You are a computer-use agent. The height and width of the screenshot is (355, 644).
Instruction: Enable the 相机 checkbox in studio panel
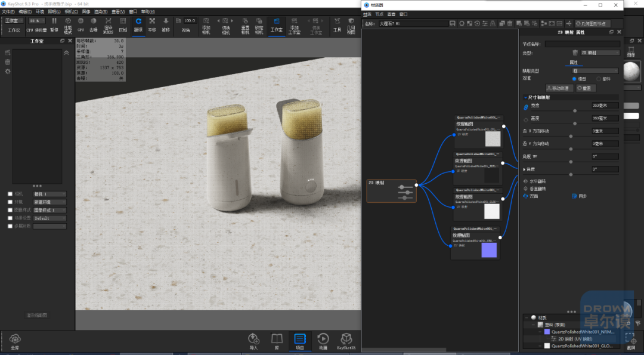click(10, 194)
